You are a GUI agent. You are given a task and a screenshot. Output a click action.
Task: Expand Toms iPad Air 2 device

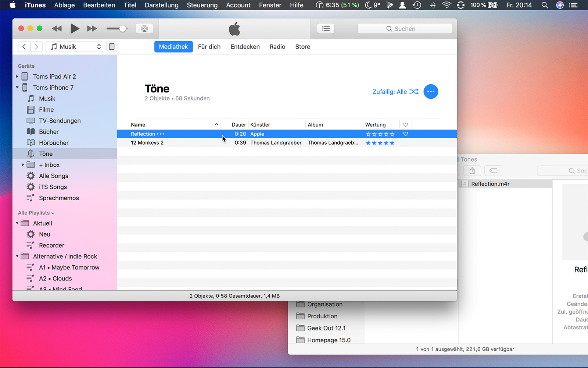pyautogui.click(x=17, y=77)
